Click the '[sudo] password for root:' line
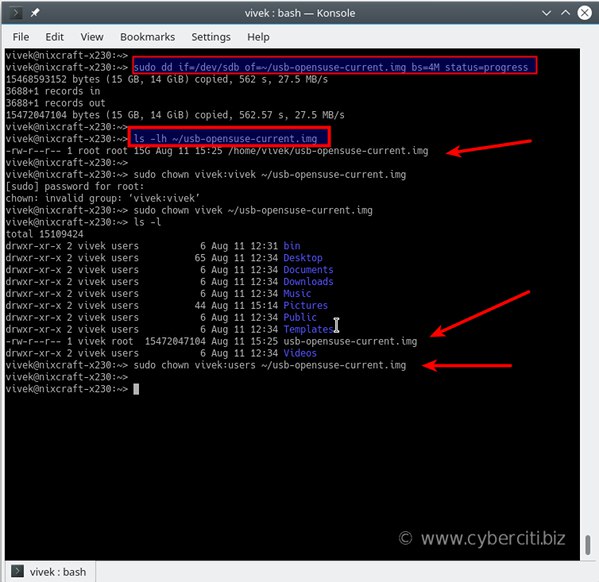The image size is (599, 582). point(75,186)
